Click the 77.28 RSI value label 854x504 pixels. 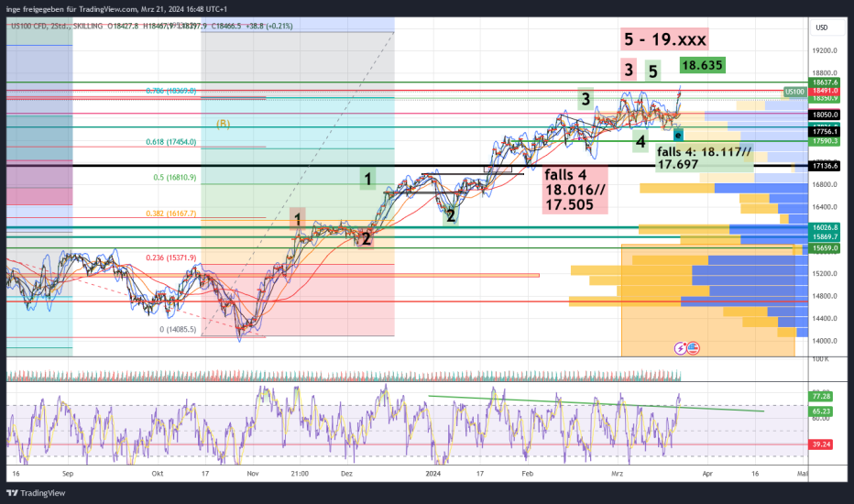(x=821, y=395)
